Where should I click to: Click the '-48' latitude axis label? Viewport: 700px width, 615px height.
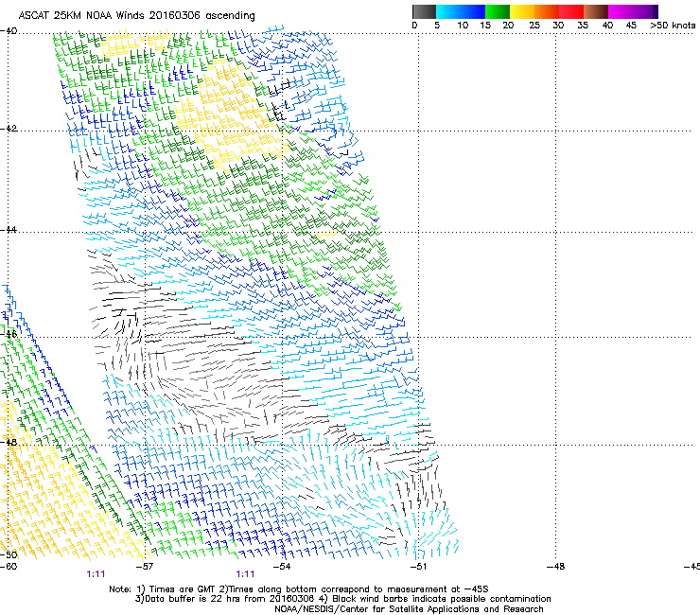coord(9,442)
